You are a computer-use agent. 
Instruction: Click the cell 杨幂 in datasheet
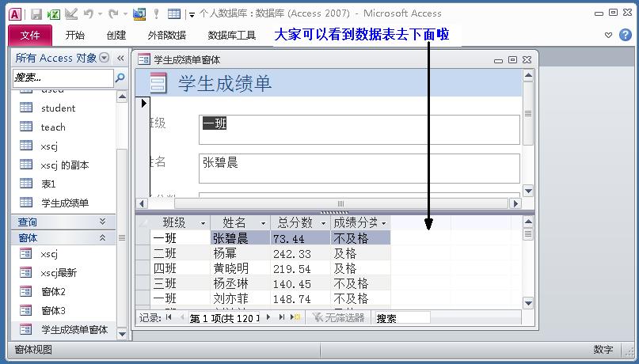tap(240, 253)
